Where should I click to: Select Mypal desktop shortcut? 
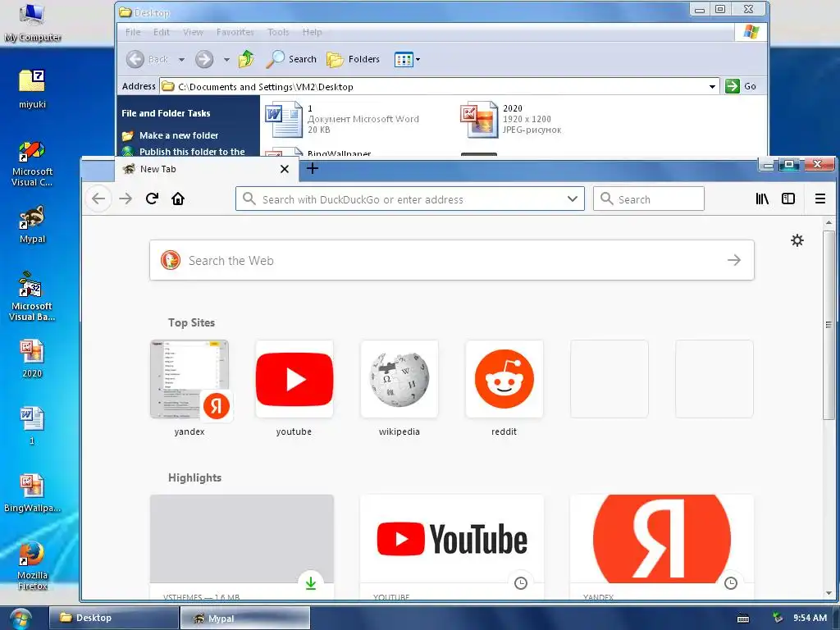tap(32, 224)
